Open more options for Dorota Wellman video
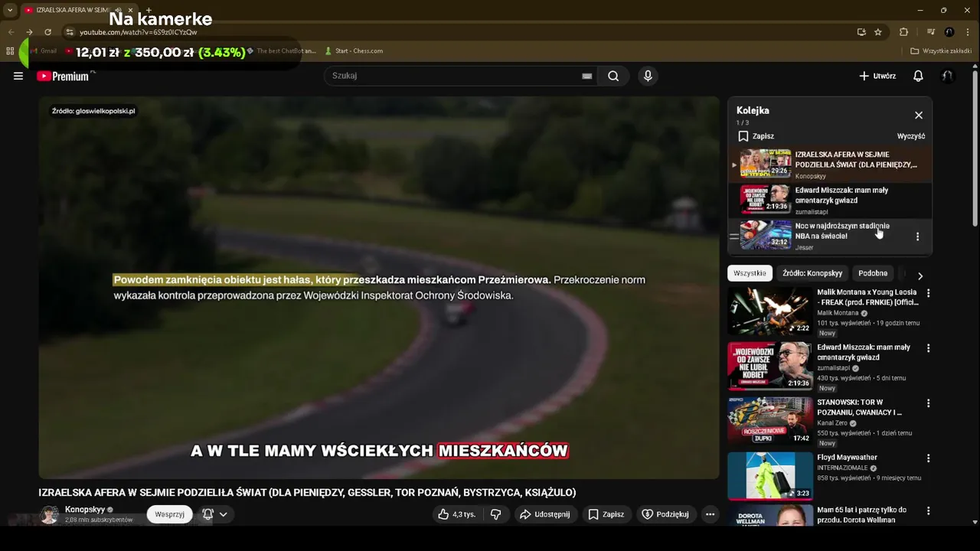Viewport: 980px width, 551px height. pyautogui.click(x=928, y=510)
